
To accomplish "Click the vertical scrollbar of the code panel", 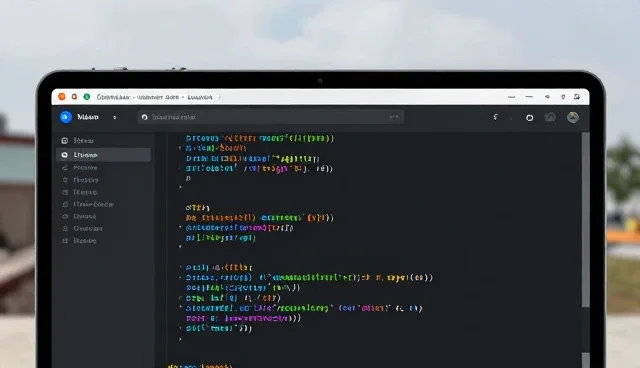I will click(x=585, y=219).
